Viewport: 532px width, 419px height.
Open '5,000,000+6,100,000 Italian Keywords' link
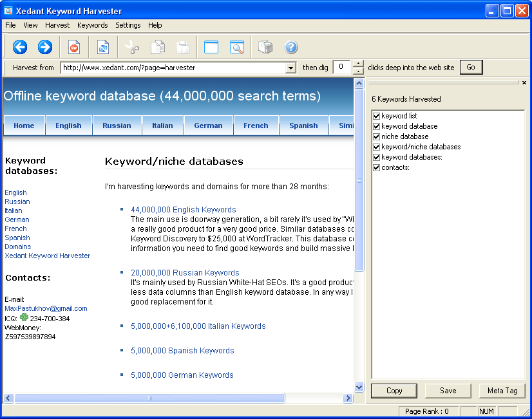tap(198, 326)
